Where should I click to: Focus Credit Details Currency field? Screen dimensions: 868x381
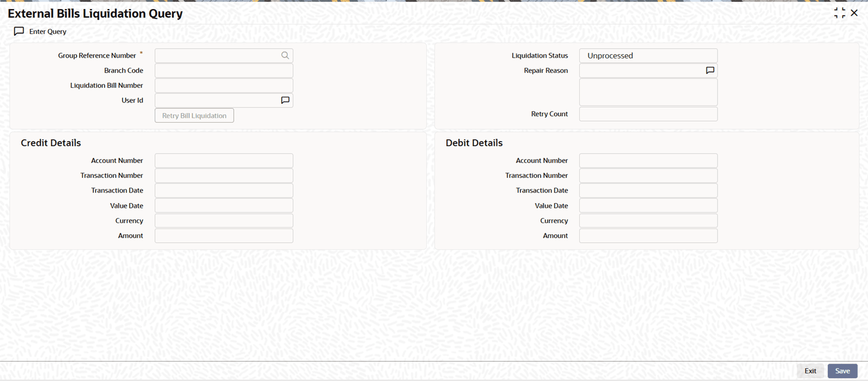224,221
